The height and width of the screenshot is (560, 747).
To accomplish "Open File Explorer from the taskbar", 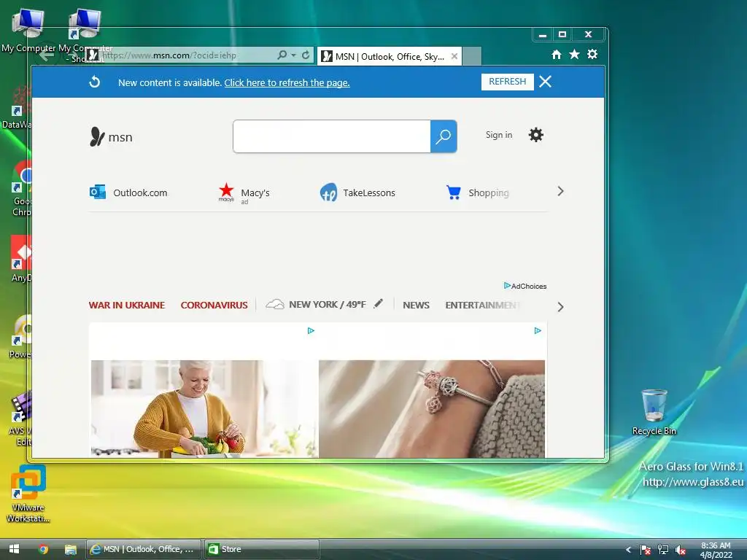I will [71, 550].
